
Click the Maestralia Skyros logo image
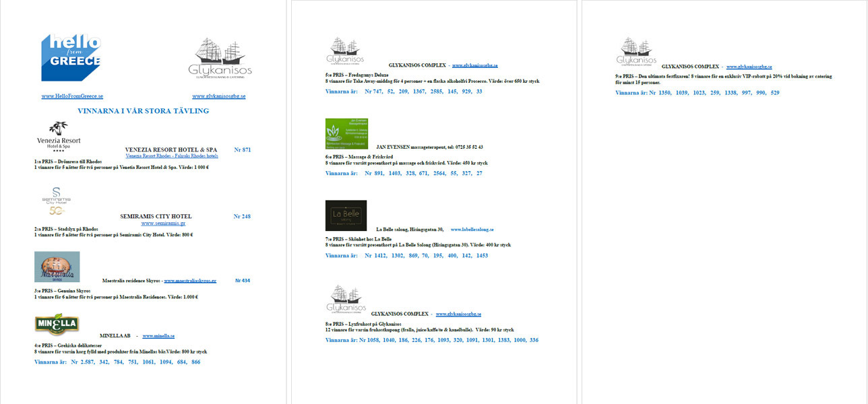(57, 267)
